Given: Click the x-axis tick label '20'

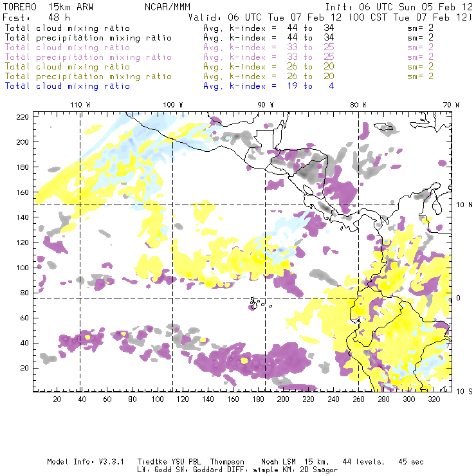Looking at the screenshot, I should 57,399.
